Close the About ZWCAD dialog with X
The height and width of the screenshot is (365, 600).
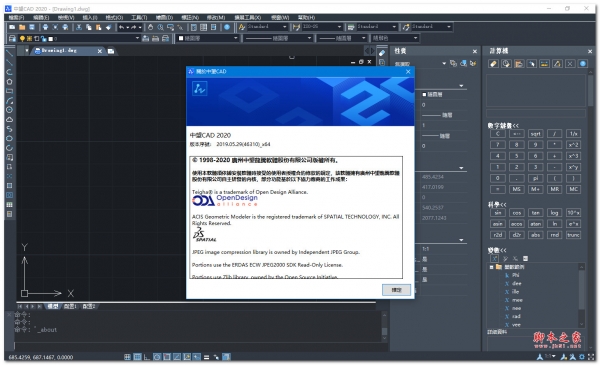[408, 72]
